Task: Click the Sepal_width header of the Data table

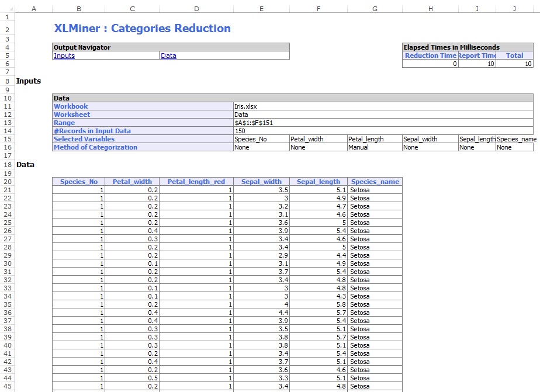Action: 261,182
